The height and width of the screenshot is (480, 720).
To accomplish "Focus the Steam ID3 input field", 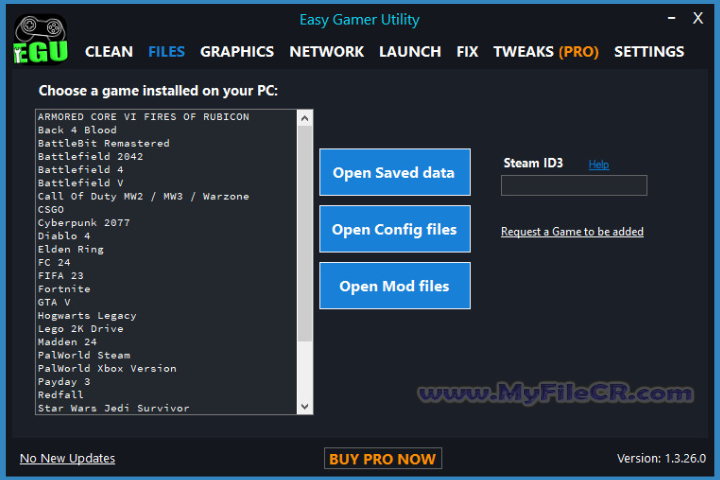I will [x=574, y=186].
